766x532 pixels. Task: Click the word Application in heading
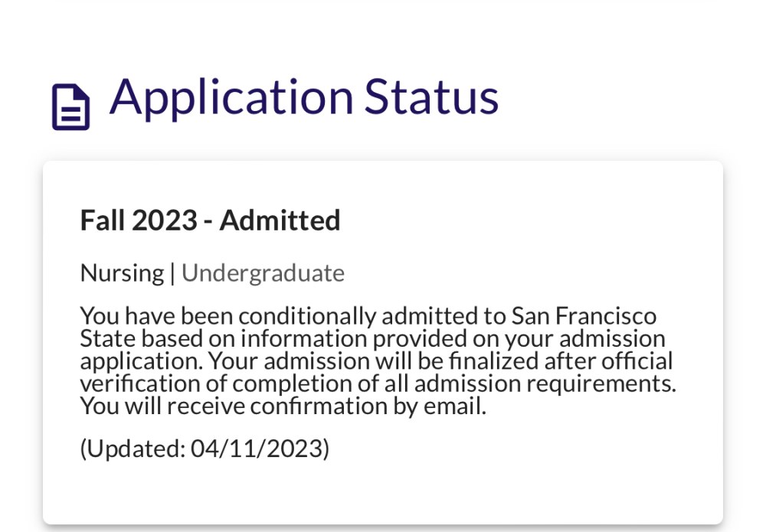231,99
